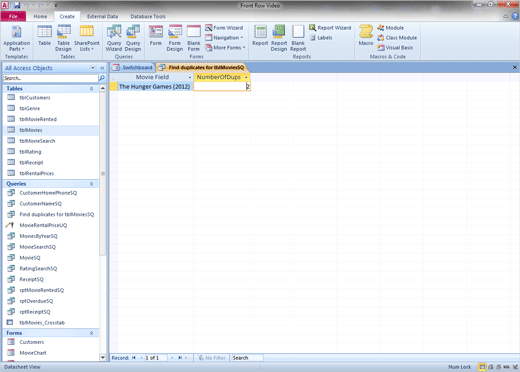
Task: Click The Hunger Games (2012) cell
Action: (x=155, y=87)
